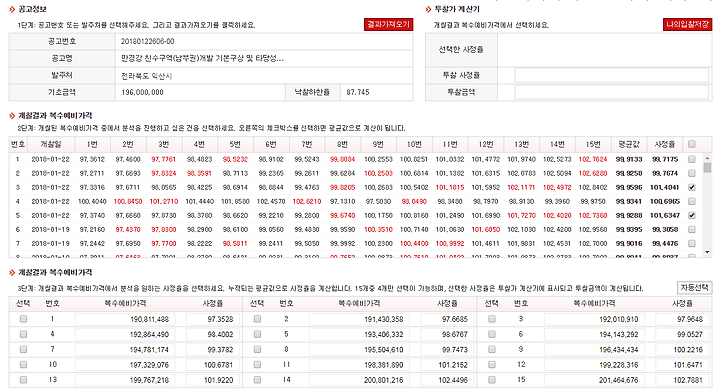Click the results table scrollbar thumb

tap(707, 167)
